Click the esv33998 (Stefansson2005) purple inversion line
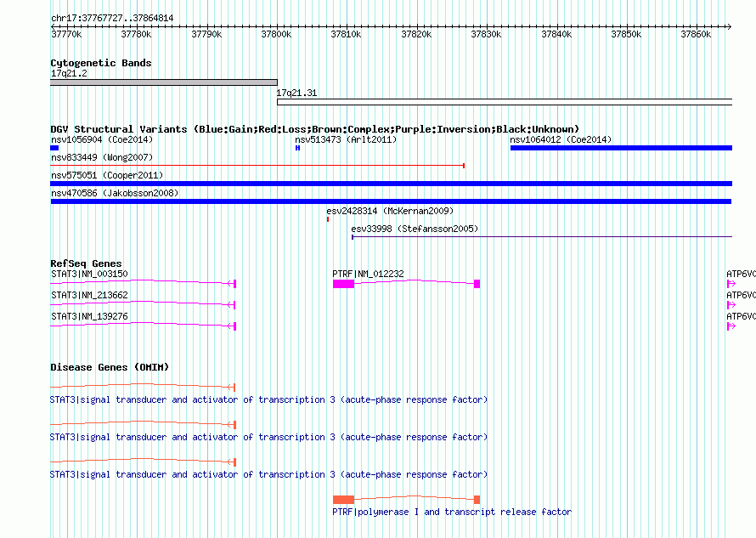Viewport: 756px width, 538px height. click(x=542, y=237)
